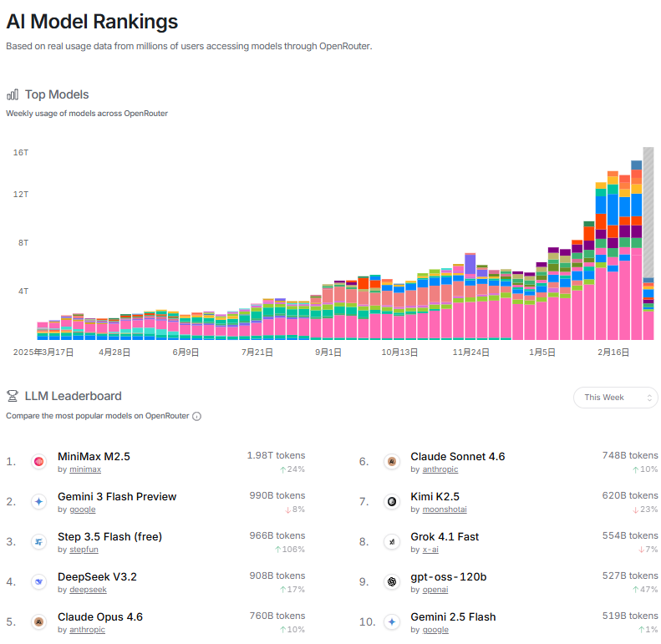Open the This Week time range dropdown
This screenshot has height=644, width=661.
coord(615,398)
